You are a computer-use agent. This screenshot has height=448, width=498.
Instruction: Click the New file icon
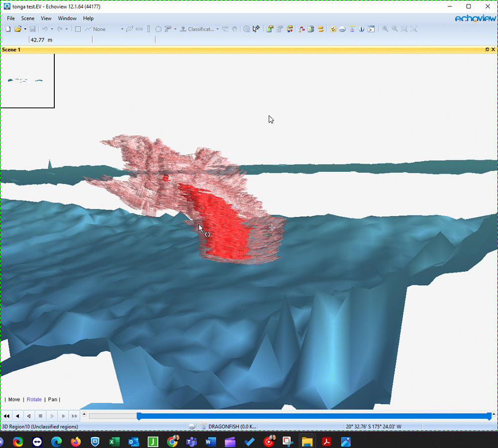point(8,29)
